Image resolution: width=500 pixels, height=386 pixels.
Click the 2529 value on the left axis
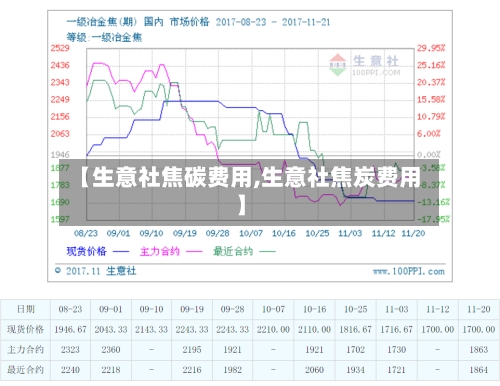pos(60,48)
